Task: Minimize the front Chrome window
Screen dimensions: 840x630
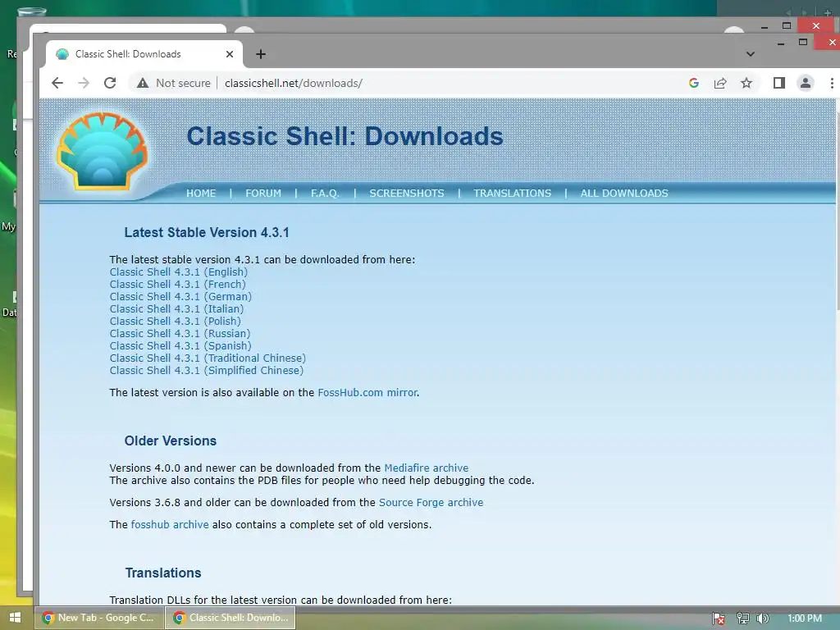Action: (x=781, y=43)
